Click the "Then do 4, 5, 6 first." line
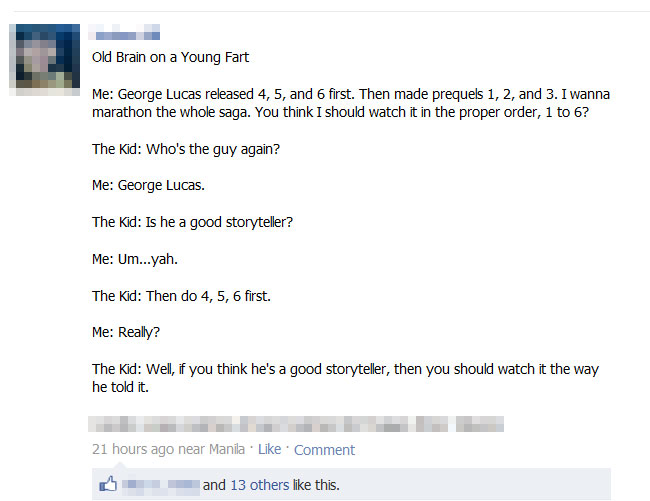Screen dimensions: 650x501 click(181, 296)
